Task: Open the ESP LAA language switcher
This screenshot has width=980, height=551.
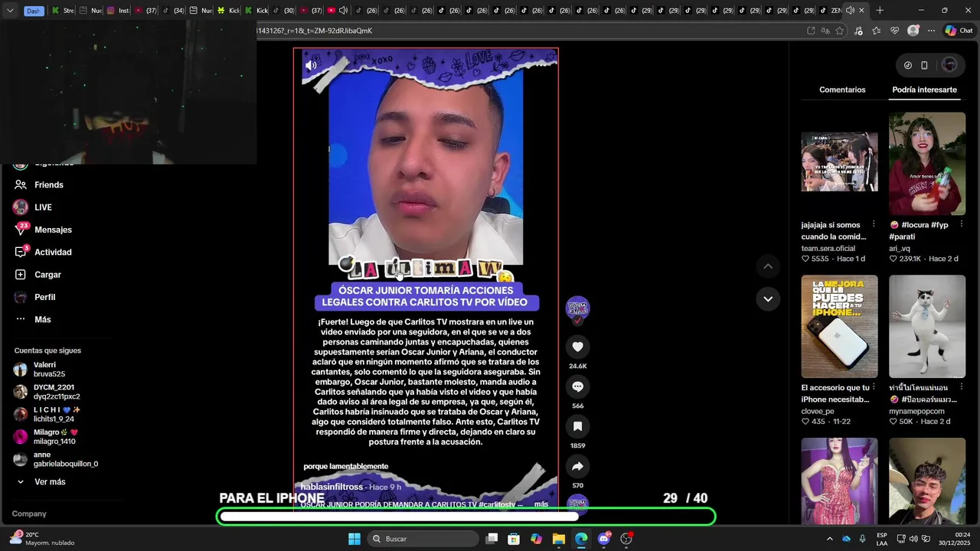Action: (882, 539)
